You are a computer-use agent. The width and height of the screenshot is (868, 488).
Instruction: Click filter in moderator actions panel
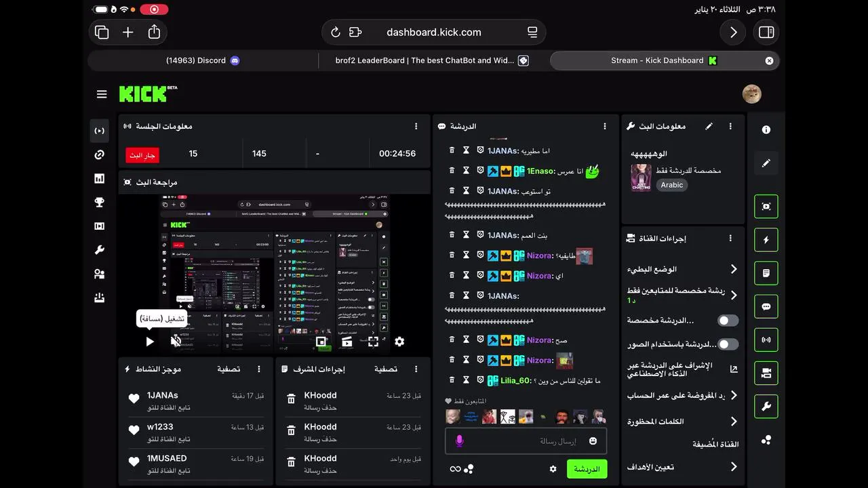click(x=386, y=369)
